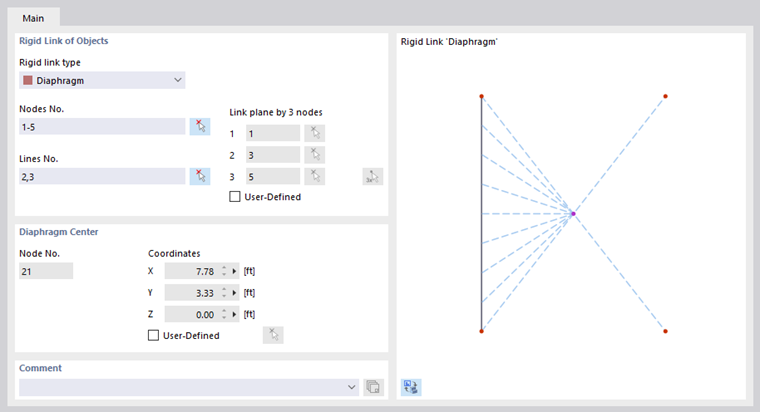Image resolution: width=760 pixels, height=412 pixels.
Task: Click the X coordinate value field
Action: click(x=192, y=271)
